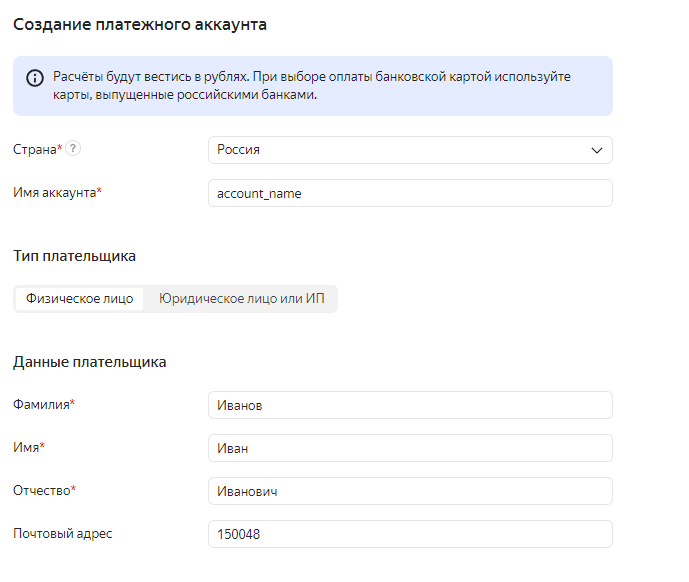The height and width of the screenshot is (582, 689).
Task: Click the Страна field label
Action: pos(35,149)
